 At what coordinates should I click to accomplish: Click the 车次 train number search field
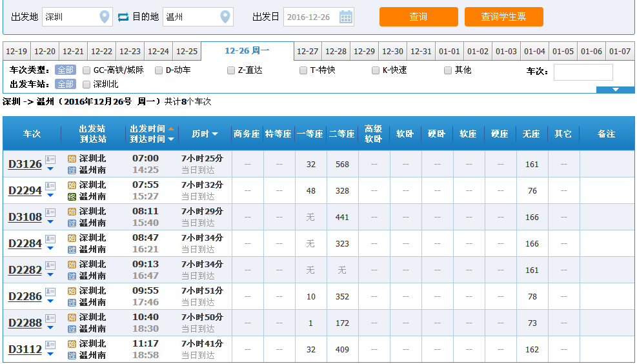(x=583, y=72)
